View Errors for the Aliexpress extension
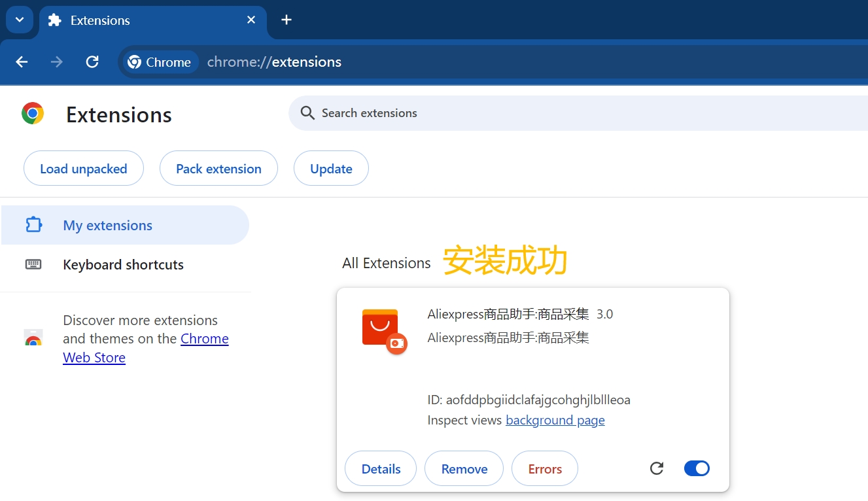 point(545,468)
